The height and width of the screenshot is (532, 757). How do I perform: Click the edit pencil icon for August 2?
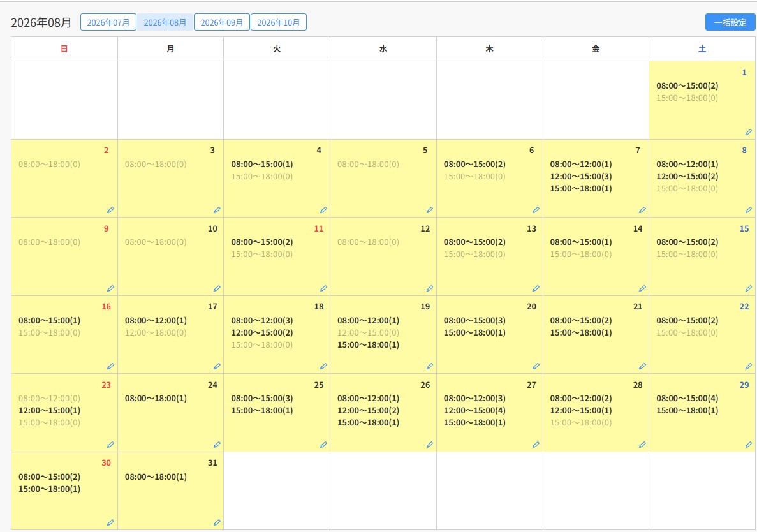click(x=110, y=210)
